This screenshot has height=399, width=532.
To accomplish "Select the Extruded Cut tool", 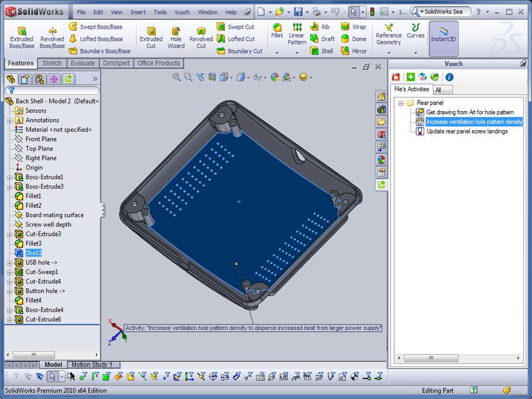I will coord(151,38).
